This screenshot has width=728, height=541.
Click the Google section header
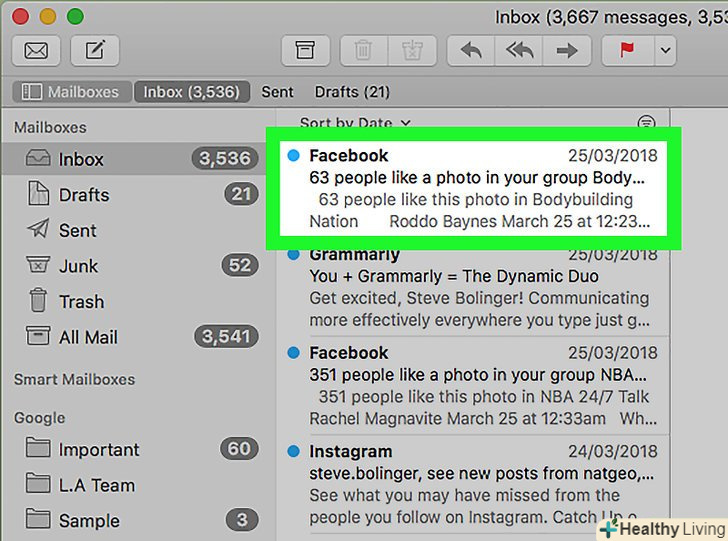click(x=39, y=417)
